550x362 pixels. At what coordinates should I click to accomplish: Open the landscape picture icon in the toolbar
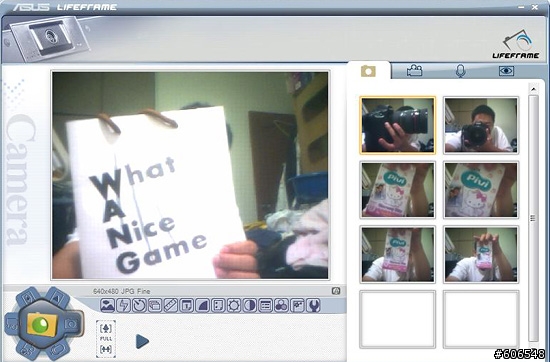pyautogui.click(x=108, y=306)
